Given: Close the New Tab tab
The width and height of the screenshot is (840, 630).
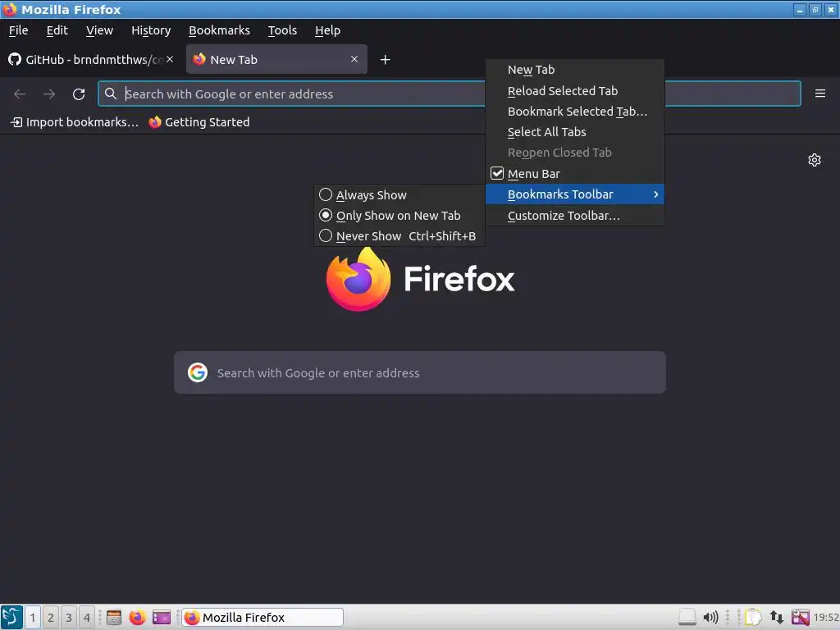Looking at the screenshot, I should tap(354, 59).
